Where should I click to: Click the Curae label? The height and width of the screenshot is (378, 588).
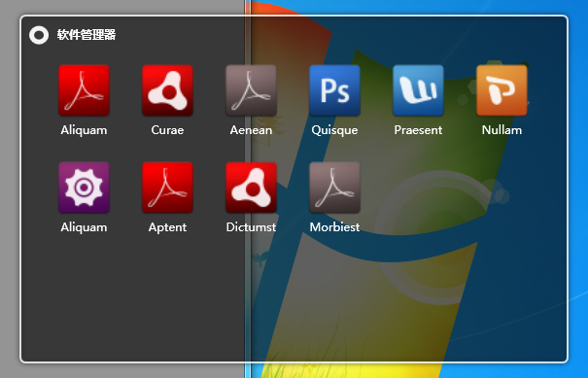167,130
